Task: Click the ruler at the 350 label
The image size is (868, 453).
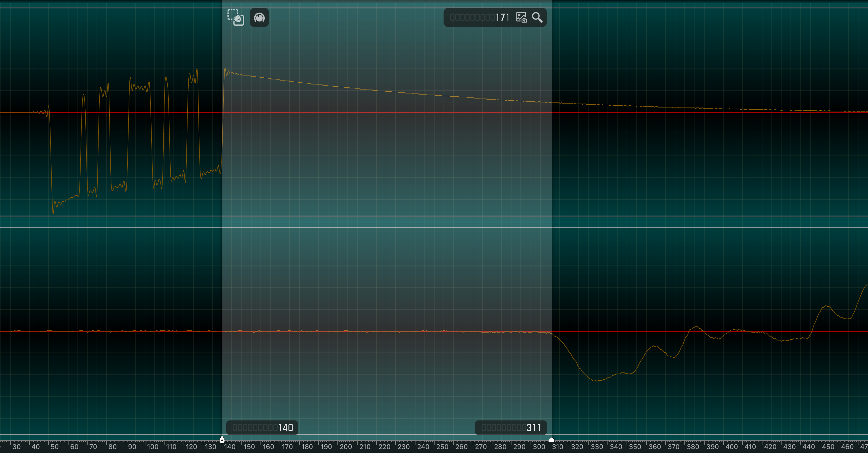Action: [x=635, y=447]
